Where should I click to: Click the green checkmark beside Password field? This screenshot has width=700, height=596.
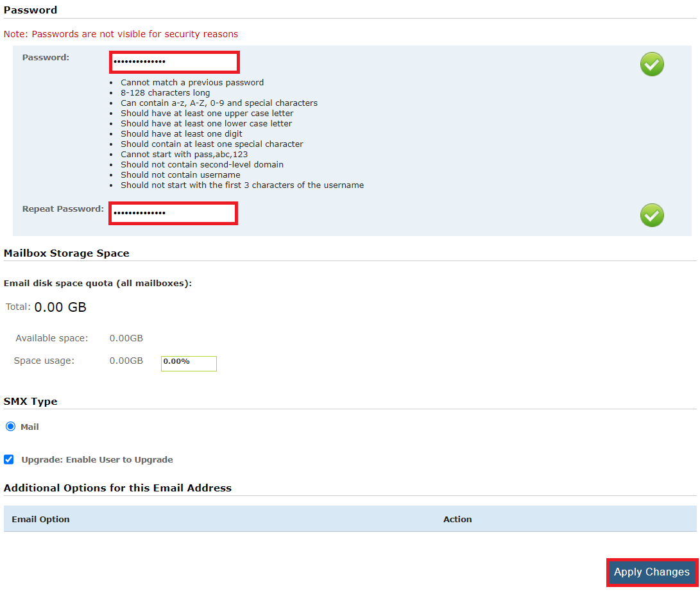[652, 64]
